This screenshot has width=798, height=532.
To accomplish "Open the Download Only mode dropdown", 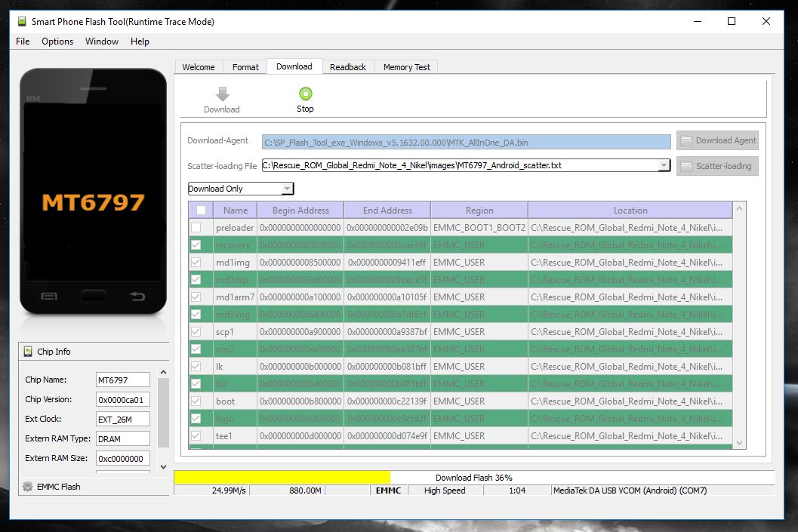I will pos(241,189).
